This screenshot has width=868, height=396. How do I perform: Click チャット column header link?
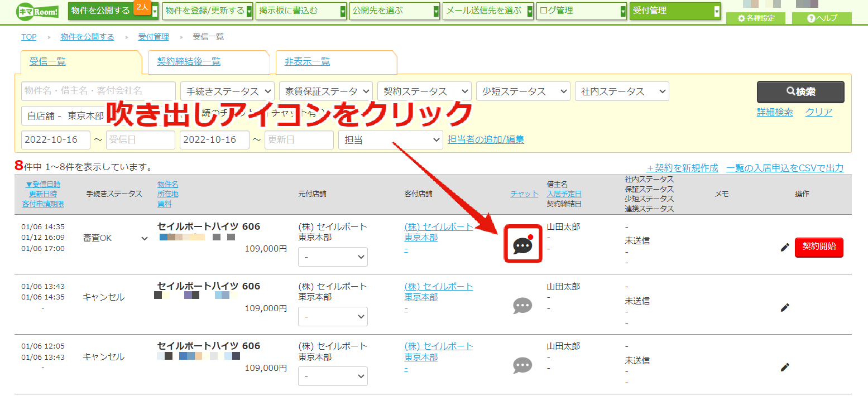coord(524,194)
